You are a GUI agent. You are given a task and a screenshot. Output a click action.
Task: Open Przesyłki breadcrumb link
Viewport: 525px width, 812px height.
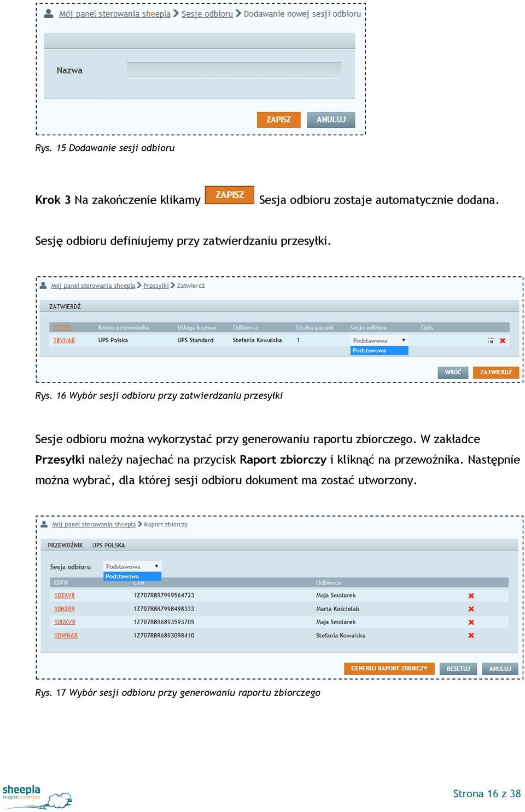(x=156, y=286)
